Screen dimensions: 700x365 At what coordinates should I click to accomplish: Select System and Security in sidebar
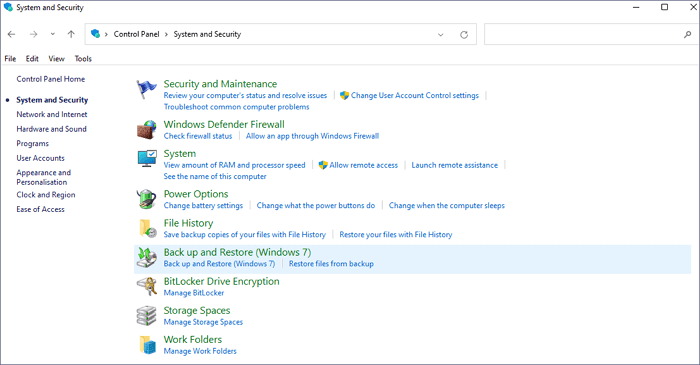(x=52, y=100)
